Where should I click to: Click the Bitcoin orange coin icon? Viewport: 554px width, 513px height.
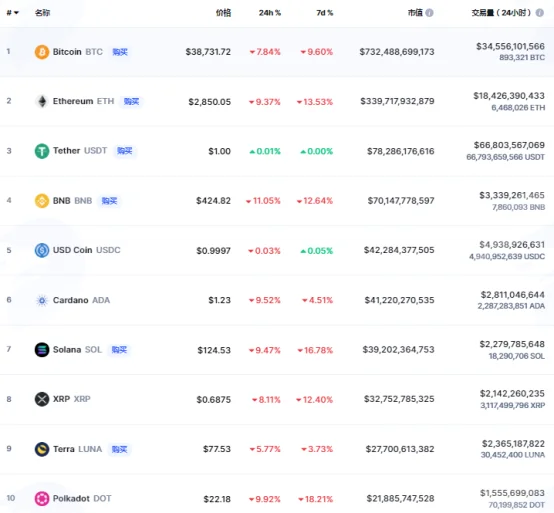[42, 52]
